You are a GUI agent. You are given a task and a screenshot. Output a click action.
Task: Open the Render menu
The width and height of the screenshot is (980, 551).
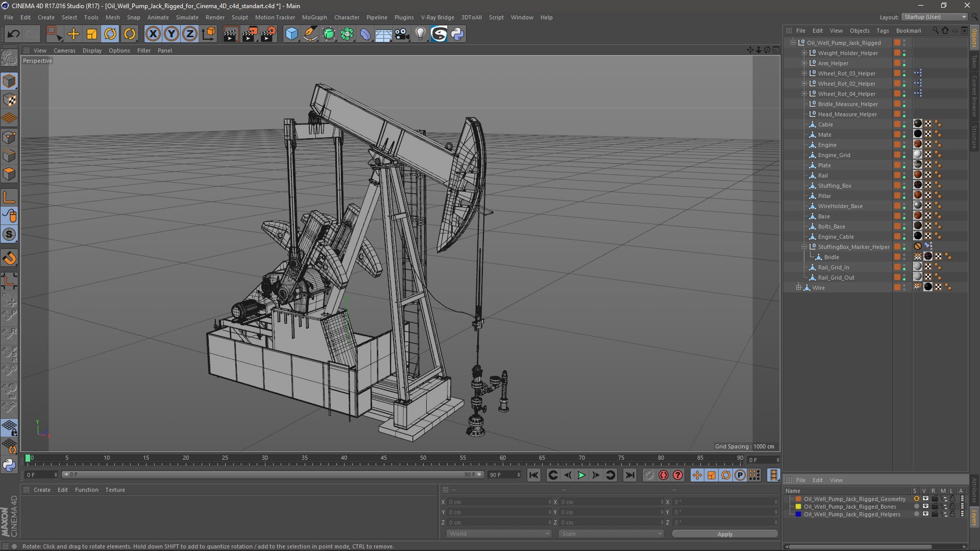click(215, 17)
